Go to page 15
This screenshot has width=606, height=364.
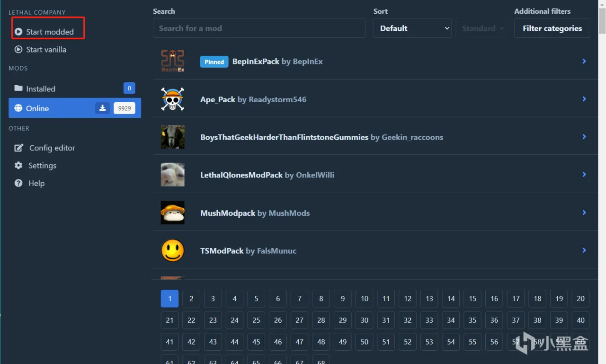472,299
